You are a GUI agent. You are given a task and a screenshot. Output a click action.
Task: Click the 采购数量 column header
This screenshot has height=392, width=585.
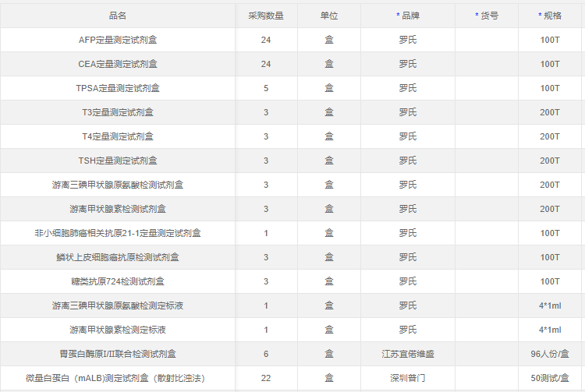click(x=266, y=16)
